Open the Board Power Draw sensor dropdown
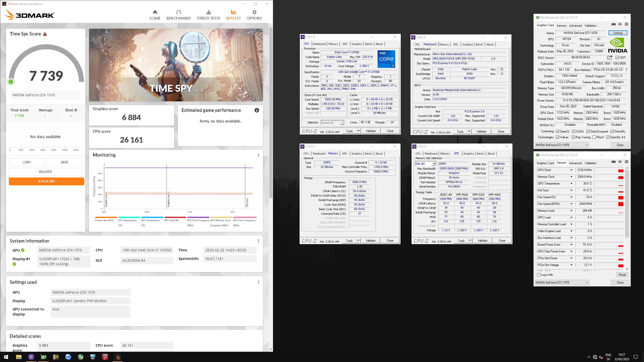Viewport: 644px width, 362px height. coord(571,245)
